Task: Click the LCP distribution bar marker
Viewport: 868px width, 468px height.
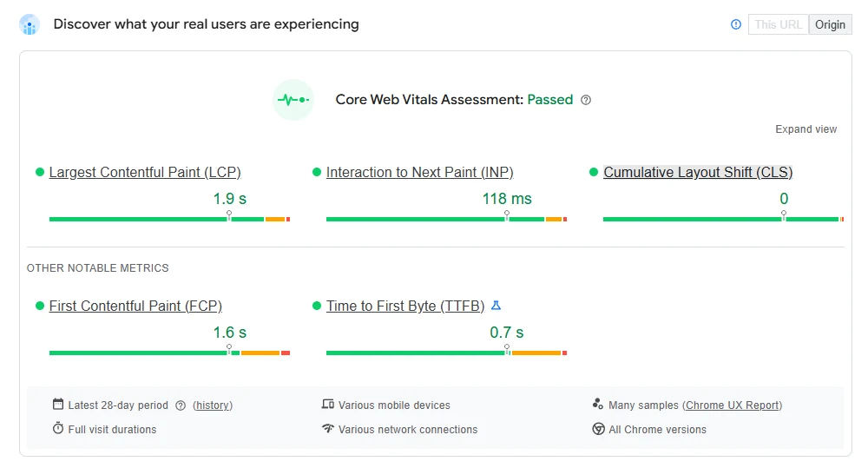Action: click(229, 214)
